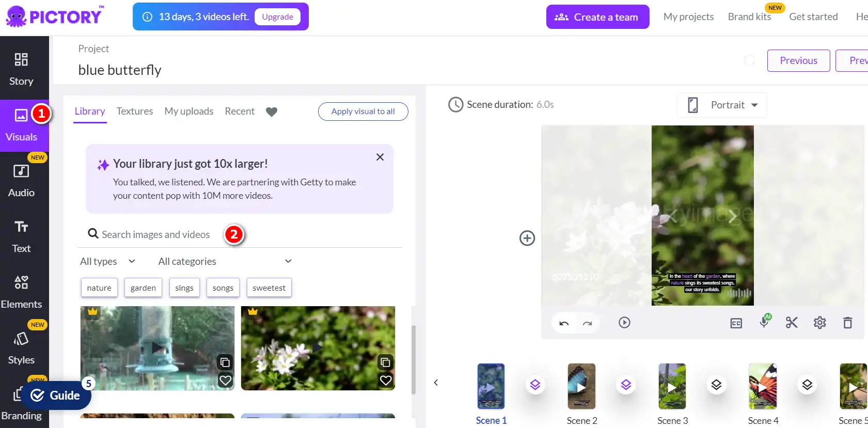
Task: Favorite the white flowers video thumbnail
Action: (x=386, y=381)
